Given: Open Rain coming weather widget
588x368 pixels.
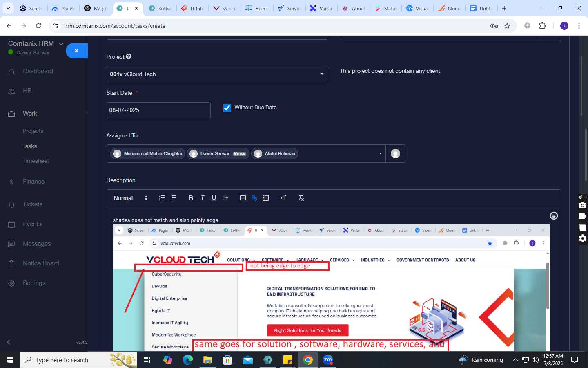Looking at the screenshot, I should [x=481, y=360].
